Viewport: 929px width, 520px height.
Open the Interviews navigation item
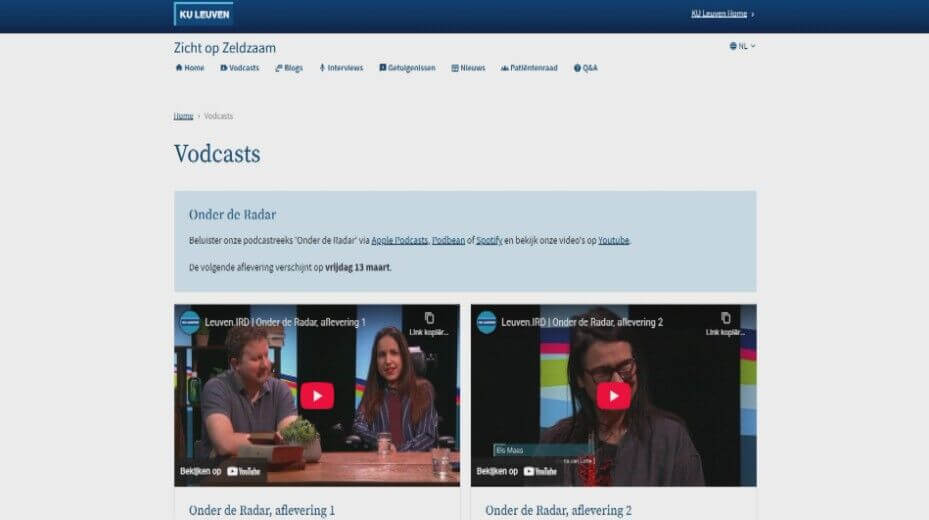pos(341,68)
